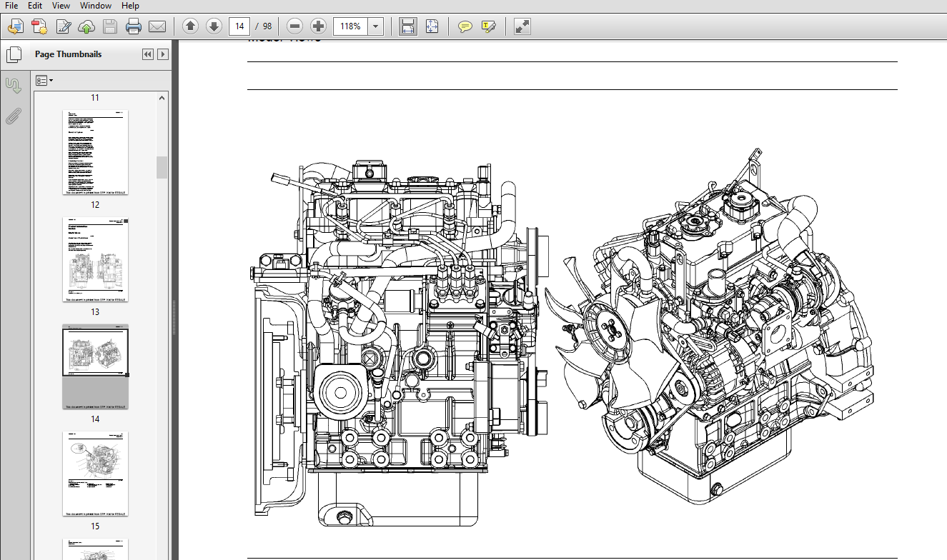Screen dimensions: 947x560
Task: Open the Sign document pen icon
Action: (63, 27)
